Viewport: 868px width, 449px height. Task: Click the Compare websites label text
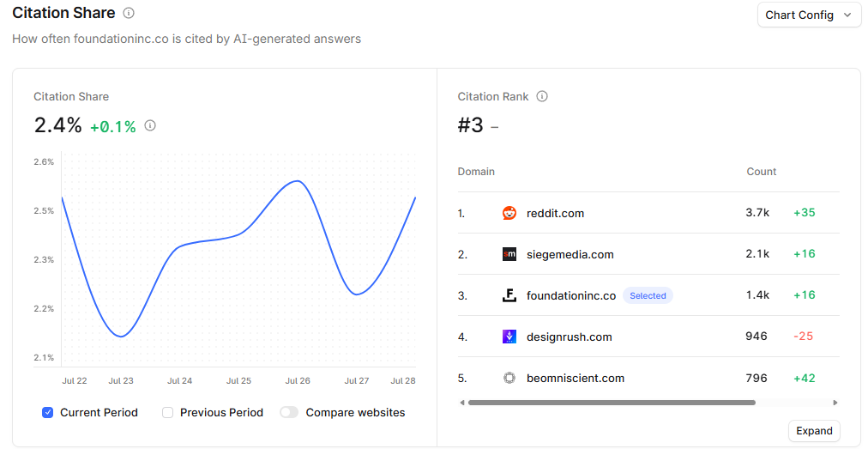pos(355,412)
